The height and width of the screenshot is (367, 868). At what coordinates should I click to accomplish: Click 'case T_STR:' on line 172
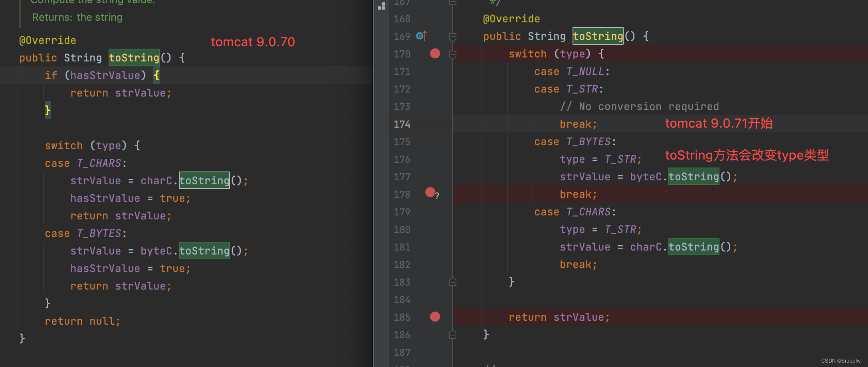(x=569, y=89)
